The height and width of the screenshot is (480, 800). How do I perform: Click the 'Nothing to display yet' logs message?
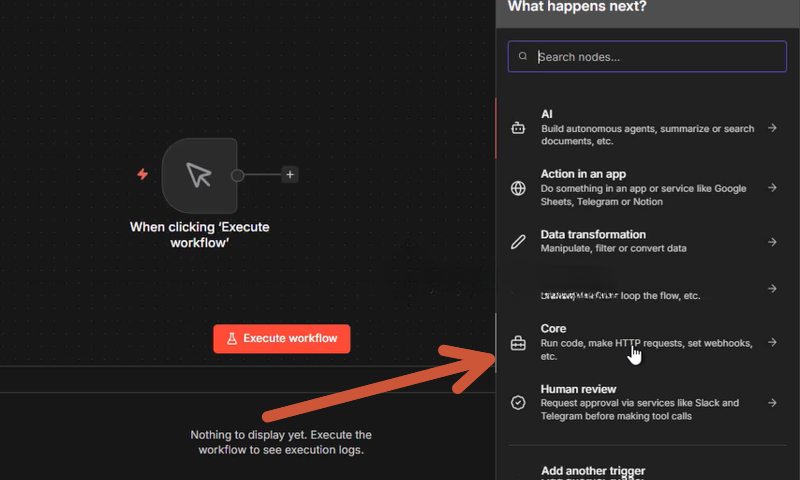click(281, 442)
